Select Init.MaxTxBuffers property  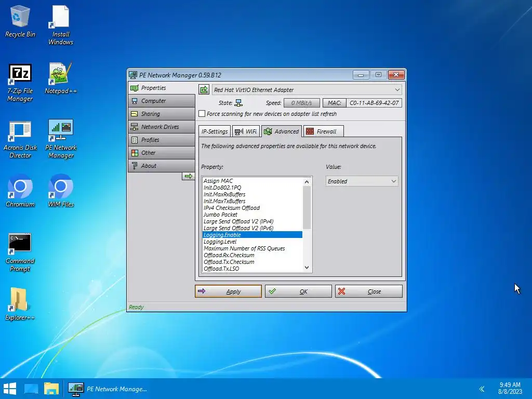(252, 201)
